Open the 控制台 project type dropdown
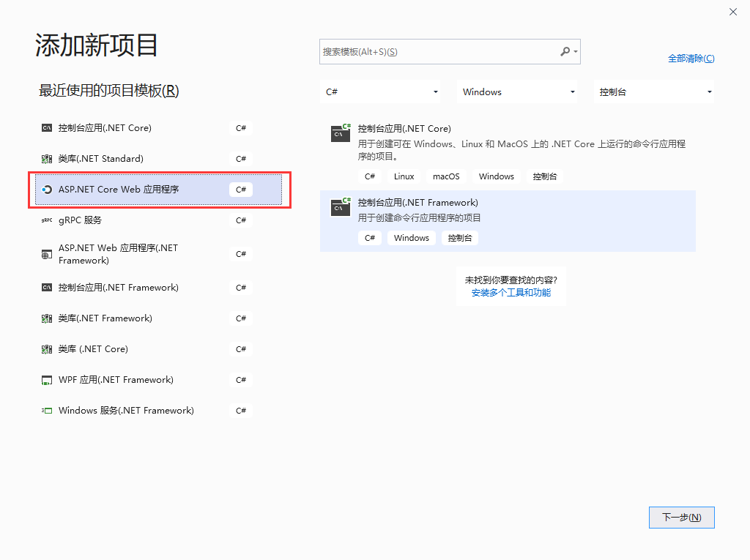Screen dimensions: 750x560 pyautogui.click(x=654, y=92)
